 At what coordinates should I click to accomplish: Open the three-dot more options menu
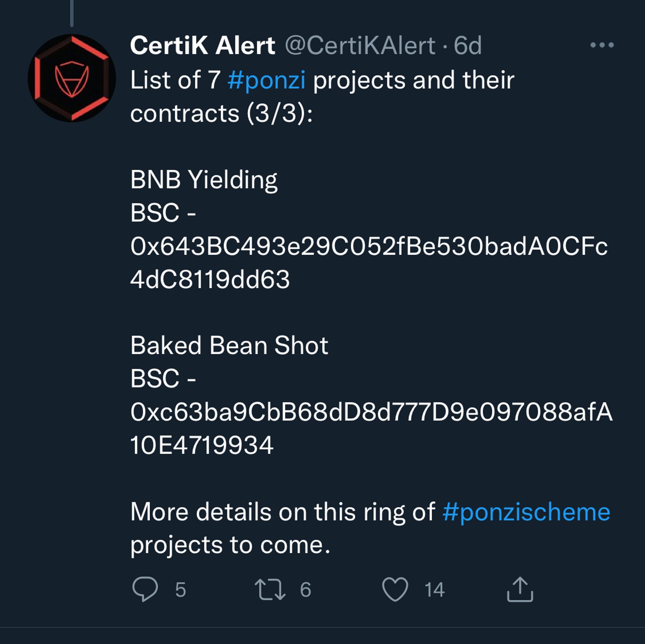point(602,45)
